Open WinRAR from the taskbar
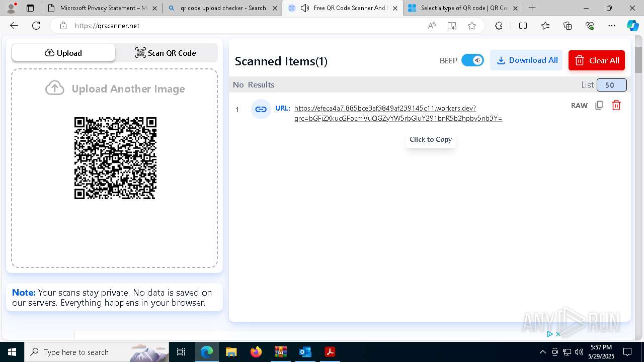644x362 pixels. click(x=281, y=352)
